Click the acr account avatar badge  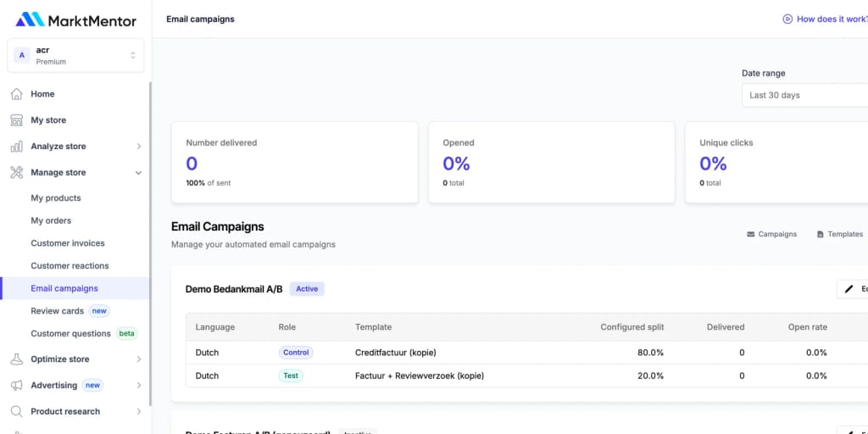(21, 55)
